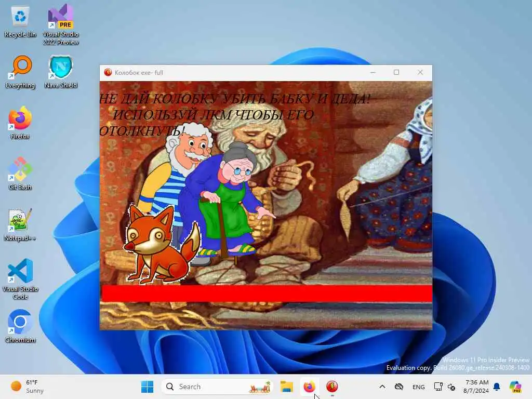Screen dimensions: 532x399
Task: Click the taskbar Search box
Action: point(217,387)
